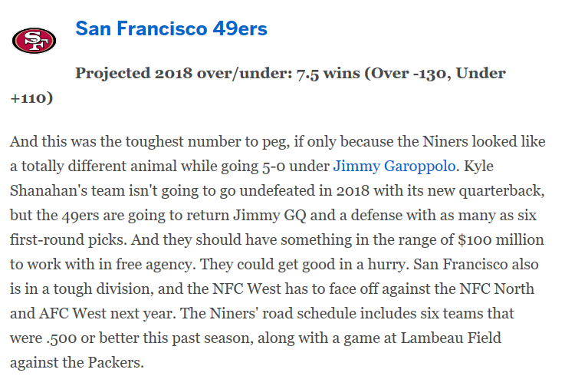
Task: Follow the Jimmy Garoppolo player link
Action: tap(394, 166)
